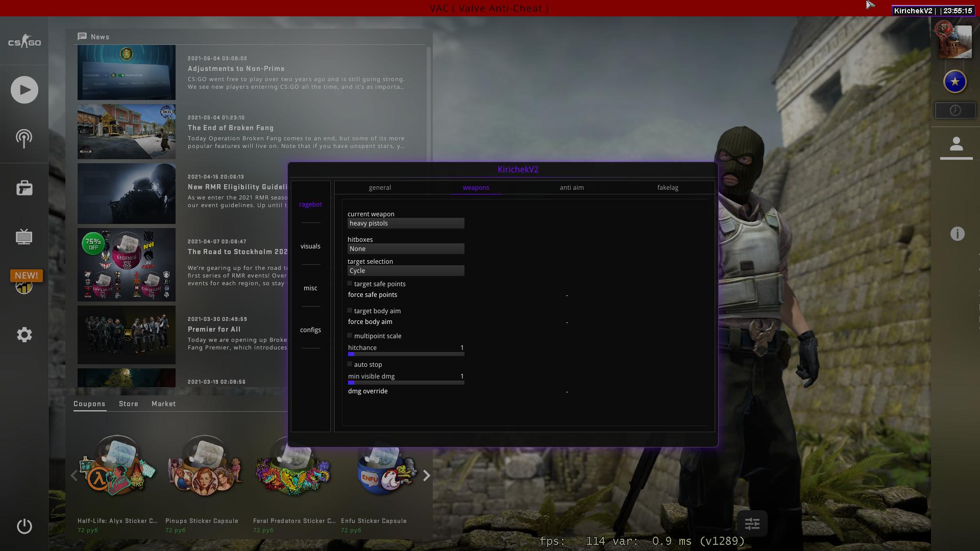Enable the target safe points checkbox
This screenshot has width=980, height=551.
[x=350, y=283]
